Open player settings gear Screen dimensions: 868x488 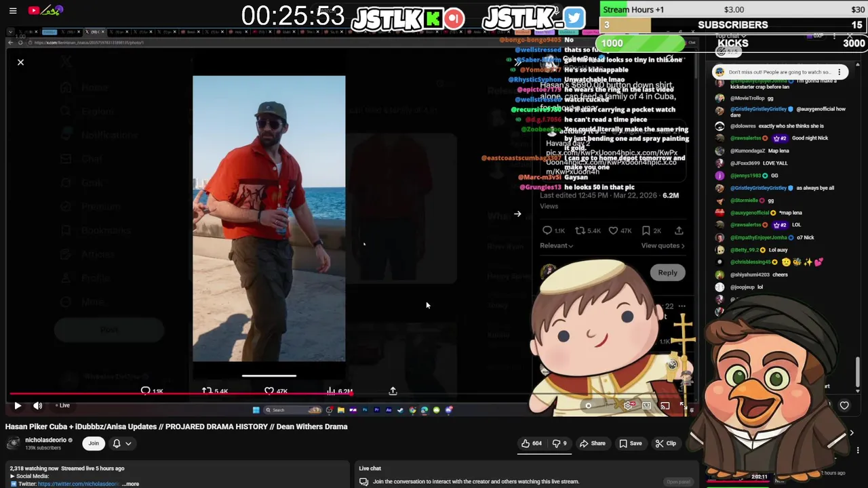[x=629, y=406]
